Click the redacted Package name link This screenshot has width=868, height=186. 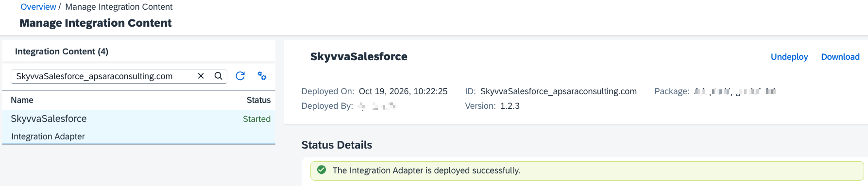point(735,91)
